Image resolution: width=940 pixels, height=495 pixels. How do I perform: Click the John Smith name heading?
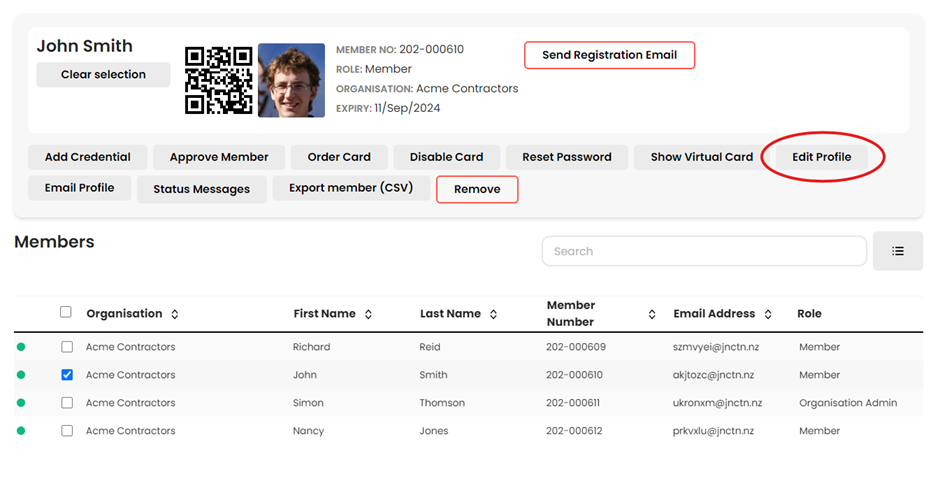85,46
